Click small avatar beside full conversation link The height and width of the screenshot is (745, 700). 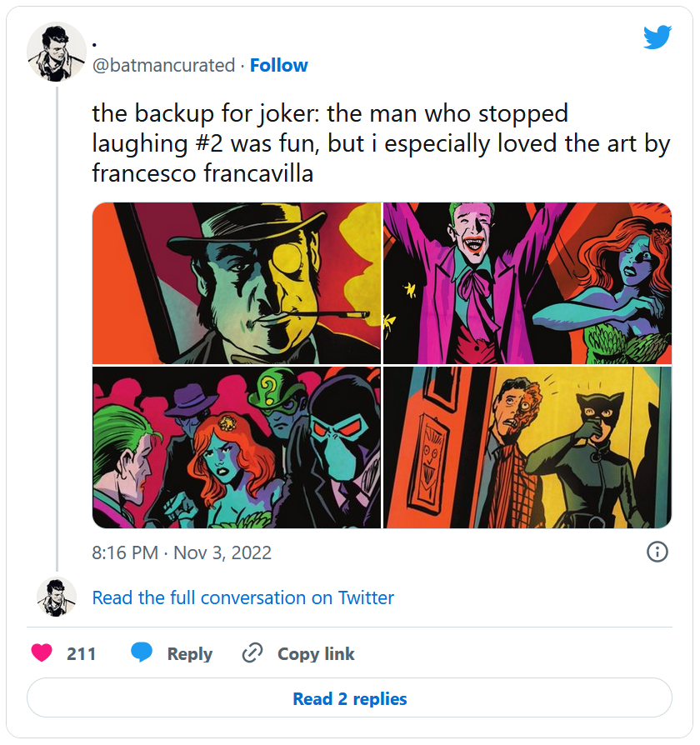coord(57,597)
